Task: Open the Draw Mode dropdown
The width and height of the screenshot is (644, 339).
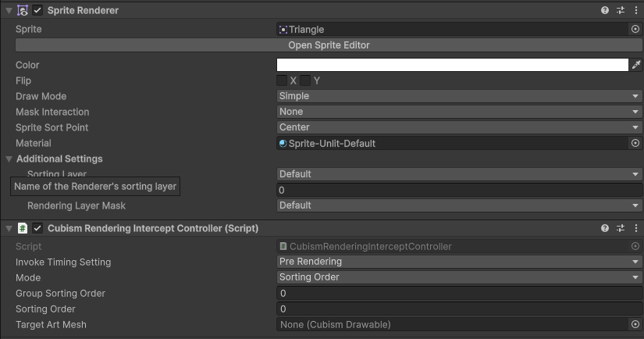Action: click(459, 96)
